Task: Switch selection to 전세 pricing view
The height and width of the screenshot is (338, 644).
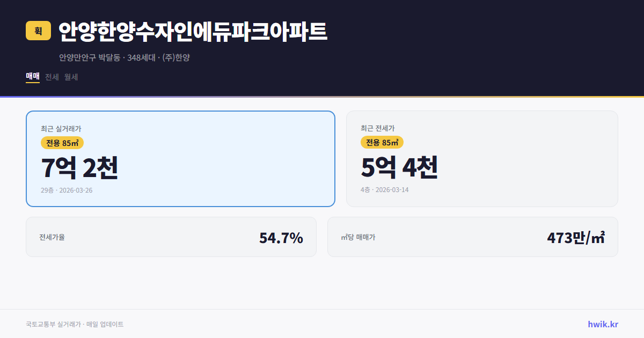Action: coord(51,77)
